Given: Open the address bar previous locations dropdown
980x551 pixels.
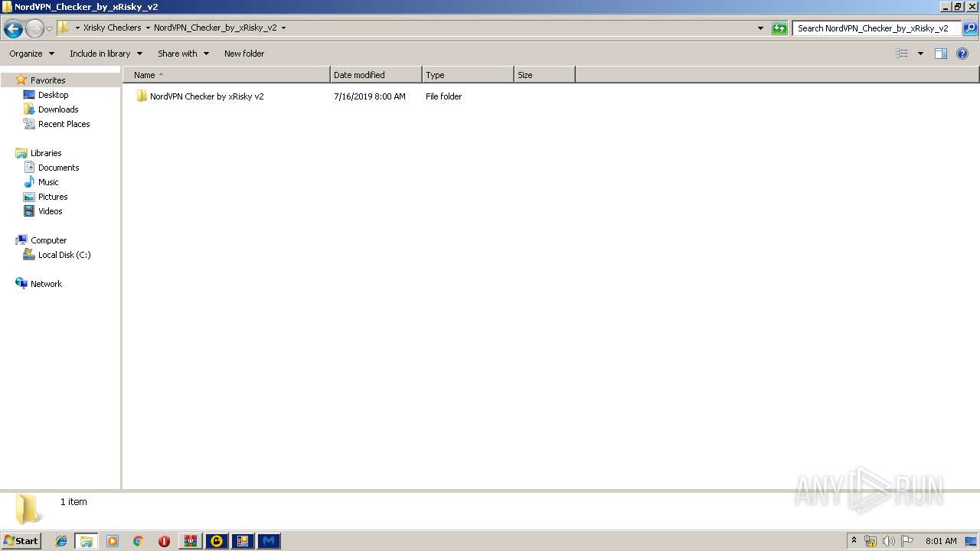Looking at the screenshot, I should [760, 28].
